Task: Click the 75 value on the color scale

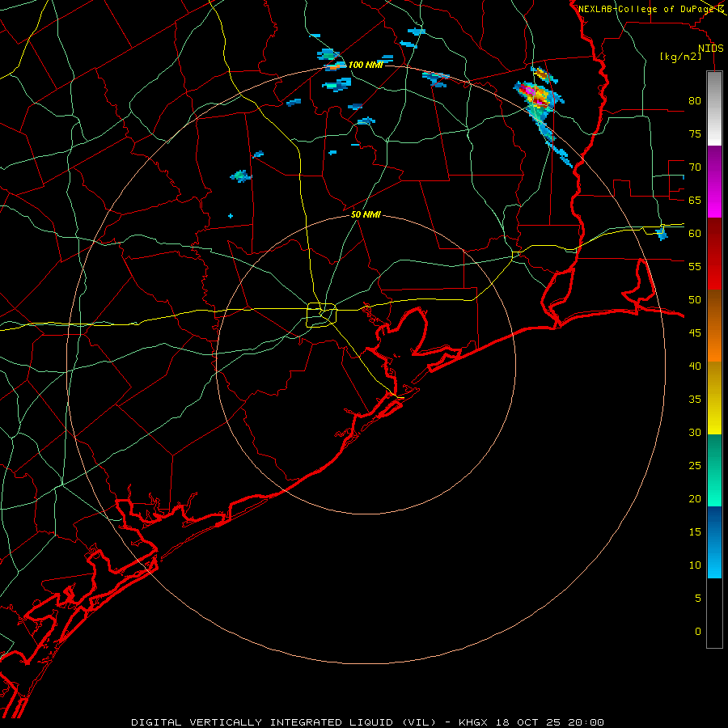Action: (695, 133)
